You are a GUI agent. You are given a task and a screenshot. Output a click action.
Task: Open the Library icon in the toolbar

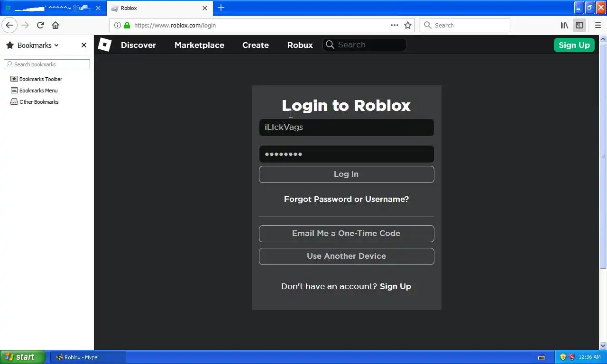tap(564, 25)
